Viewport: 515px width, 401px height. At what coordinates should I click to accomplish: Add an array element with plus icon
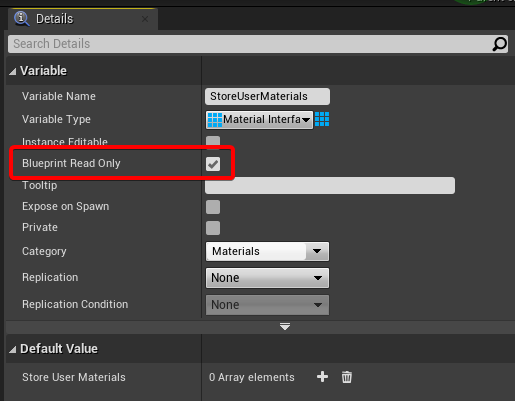(x=322, y=377)
